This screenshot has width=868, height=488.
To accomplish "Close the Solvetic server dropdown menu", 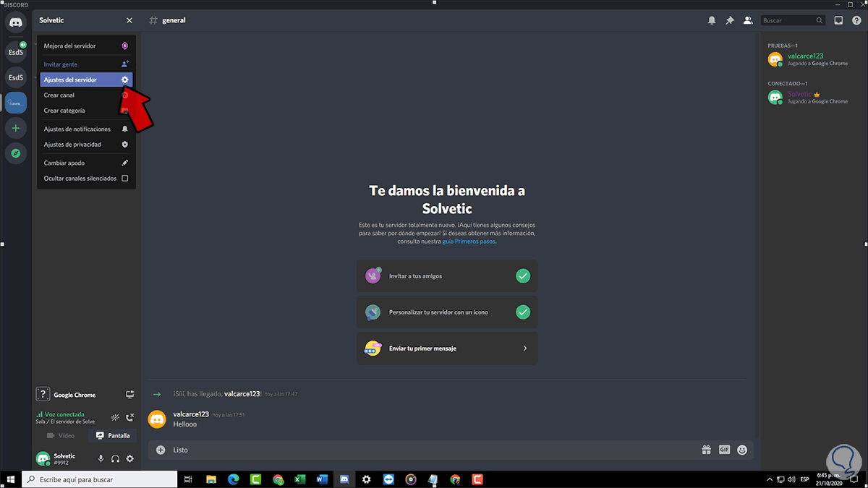I will click(129, 20).
